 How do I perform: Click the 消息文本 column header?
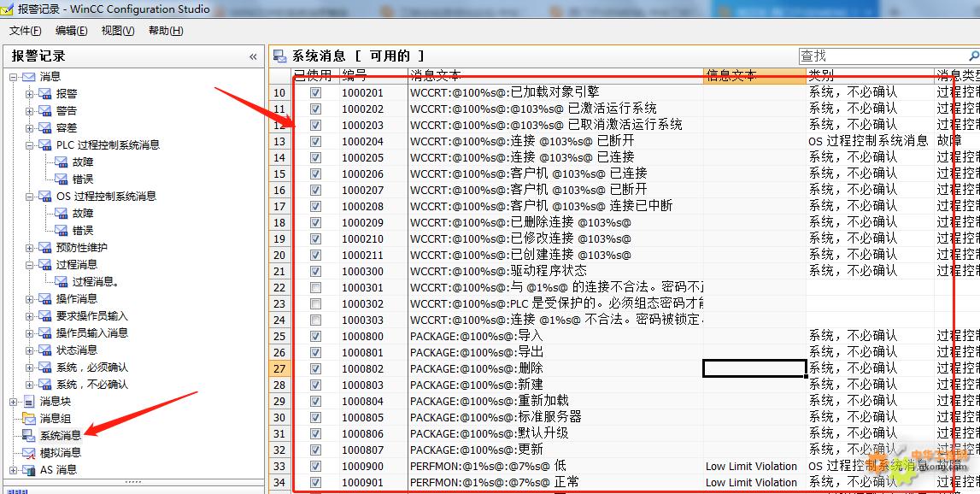click(x=555, y=76)
